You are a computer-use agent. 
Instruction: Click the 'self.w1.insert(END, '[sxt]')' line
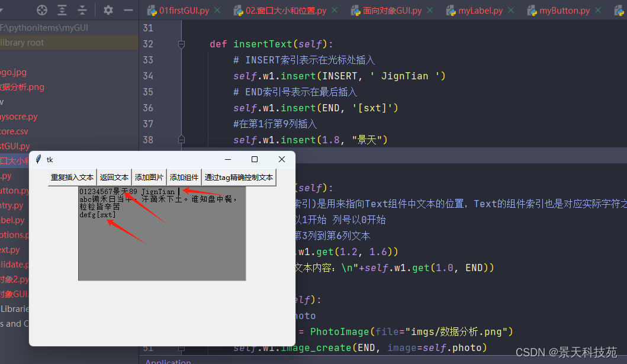click(x=316, y=108)
